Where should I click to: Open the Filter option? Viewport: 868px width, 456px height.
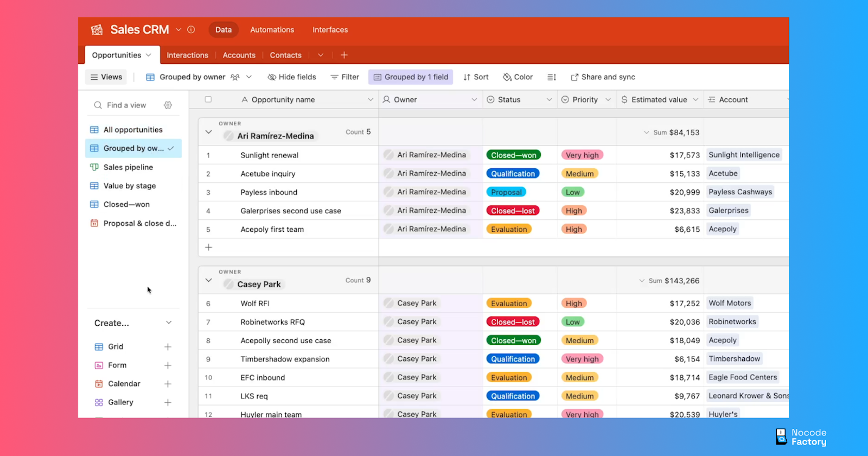345,77
